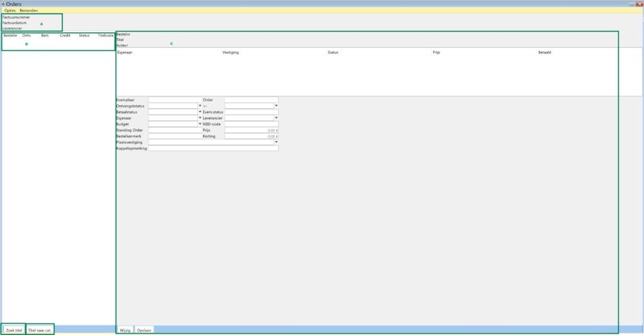Screen dimensions: 644x335
Task: Click the Zoek titel button
Action: [14, 329]
